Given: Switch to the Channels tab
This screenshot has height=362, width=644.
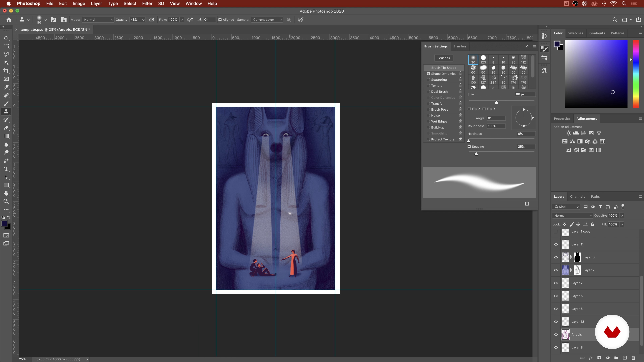Looking at the screenshot, I should (x=577, y=197).
